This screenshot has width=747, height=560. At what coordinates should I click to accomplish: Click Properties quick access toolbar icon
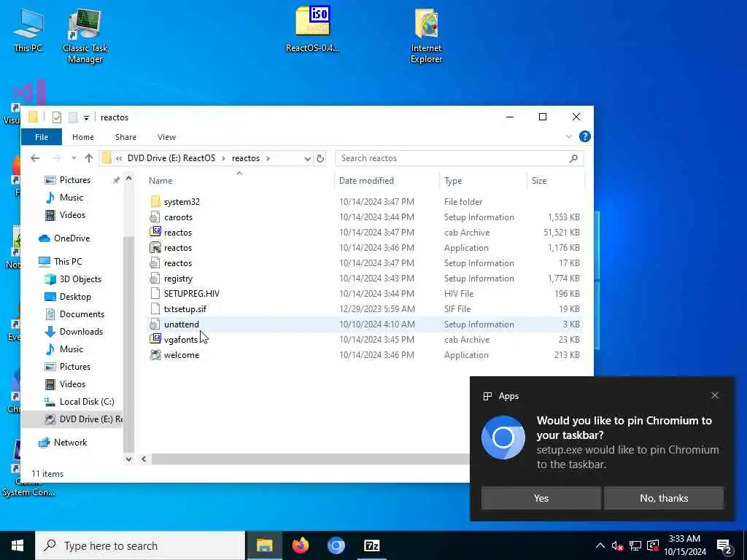57,117
